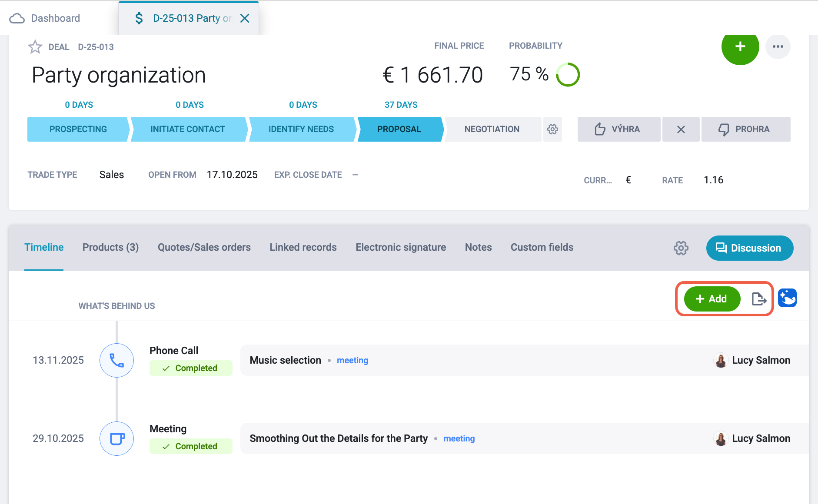Image resolution: width=818 pixels, height=504 pixels.
Task: Open the Music selection activity
Action: (x=286, y=360)
